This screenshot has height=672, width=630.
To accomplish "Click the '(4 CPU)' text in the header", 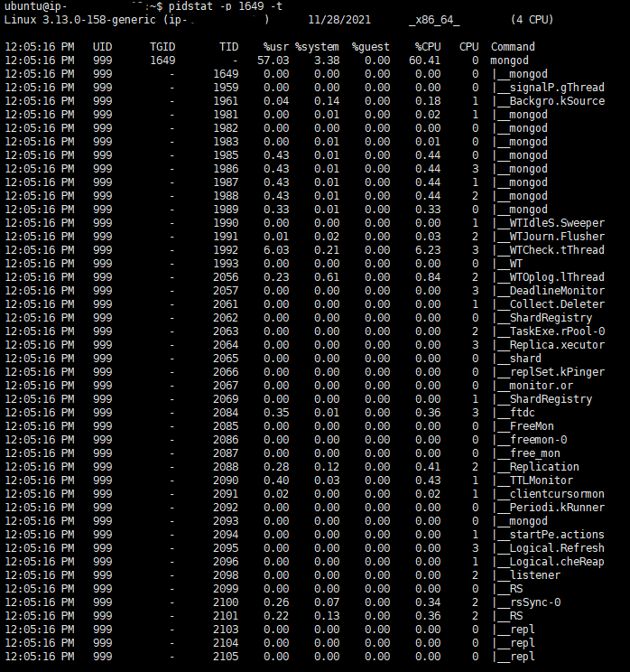I will click(x=532, y=20).
